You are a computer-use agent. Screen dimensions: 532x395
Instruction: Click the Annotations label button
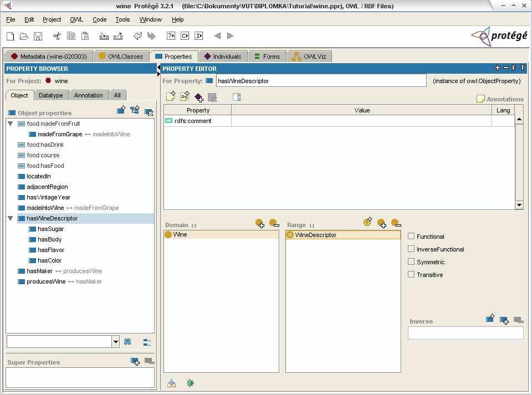[x=500, y=99]
